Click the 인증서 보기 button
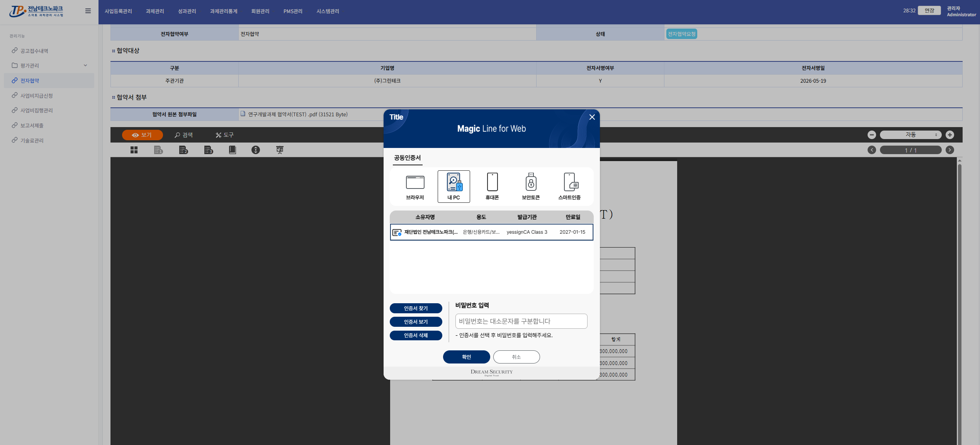 click(416, 322)
